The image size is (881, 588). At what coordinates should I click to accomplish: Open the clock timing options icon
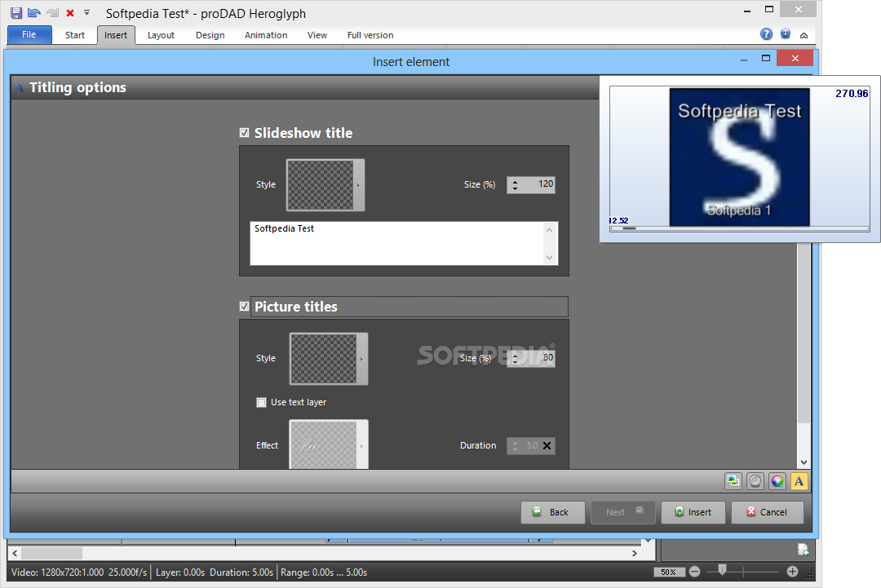tap(755, 480)
